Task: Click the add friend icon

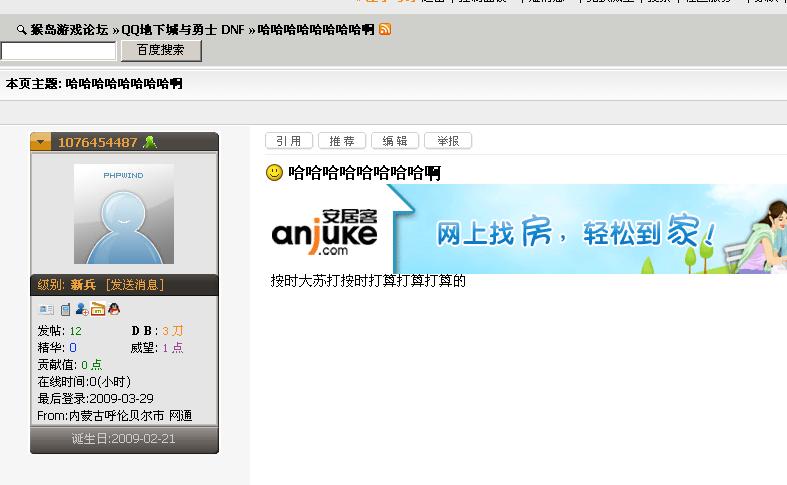Action: tap(82, 309)
